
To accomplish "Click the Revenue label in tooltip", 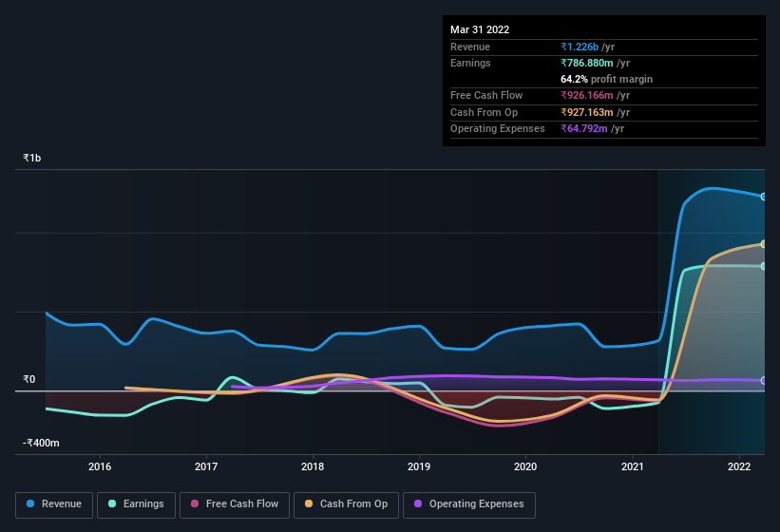I will [470, 47].
